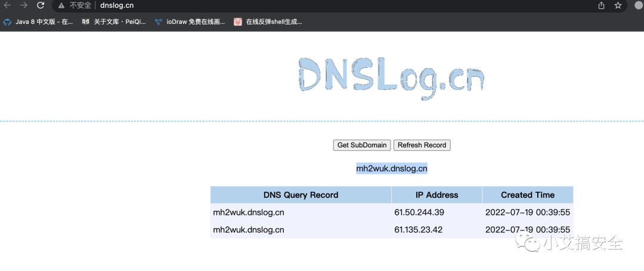Click the Get SubDomain button
The image size is (644, 271).
click(362, 145)
